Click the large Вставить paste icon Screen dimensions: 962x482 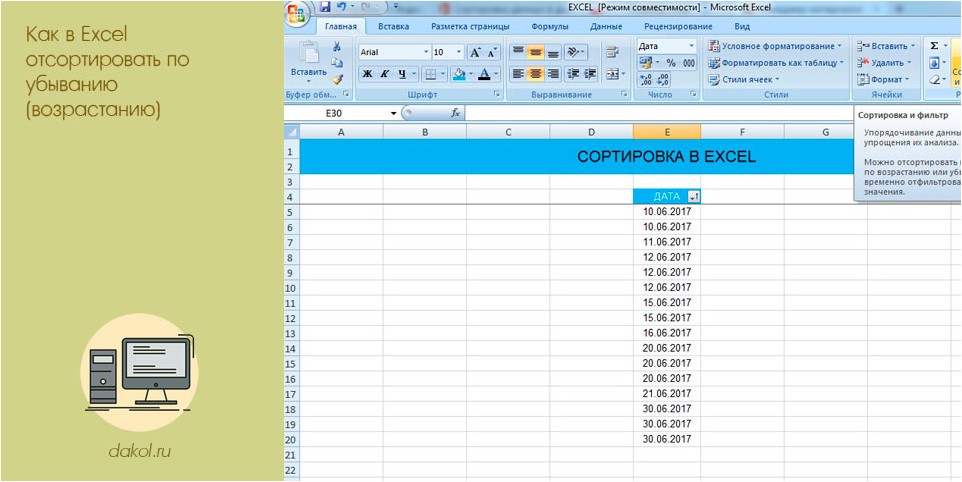click(310, 52)
